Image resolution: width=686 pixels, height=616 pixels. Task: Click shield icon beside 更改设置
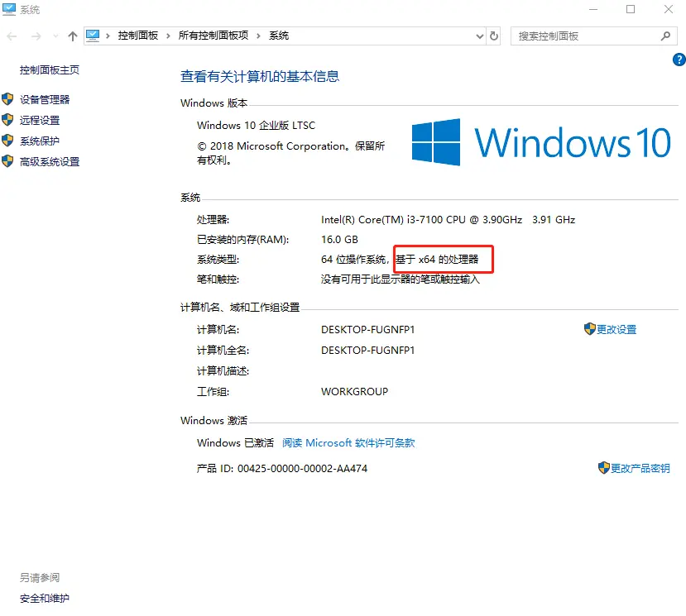[x=590, y=329]
